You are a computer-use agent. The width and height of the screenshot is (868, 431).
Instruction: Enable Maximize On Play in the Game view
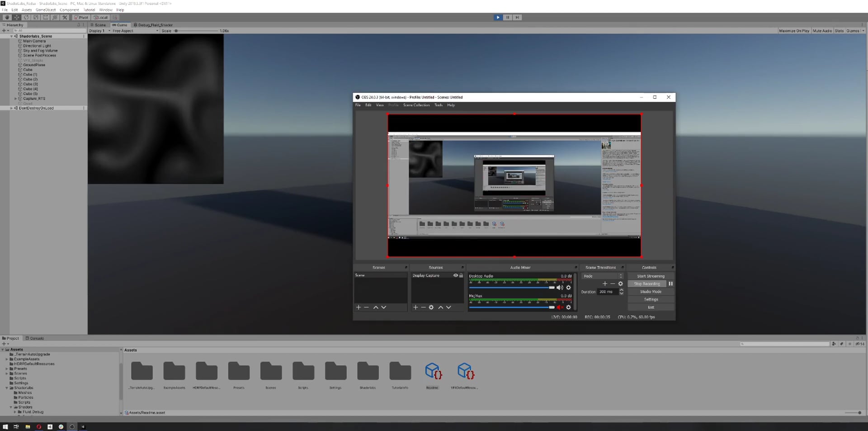click(x=793, y=31)
